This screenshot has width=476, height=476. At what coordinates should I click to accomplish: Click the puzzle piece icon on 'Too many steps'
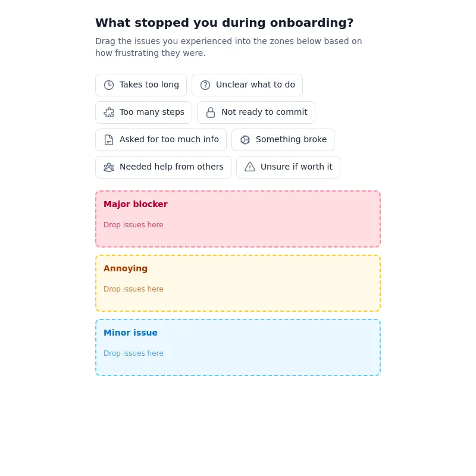pyautogui.click(x=109, y=112)
